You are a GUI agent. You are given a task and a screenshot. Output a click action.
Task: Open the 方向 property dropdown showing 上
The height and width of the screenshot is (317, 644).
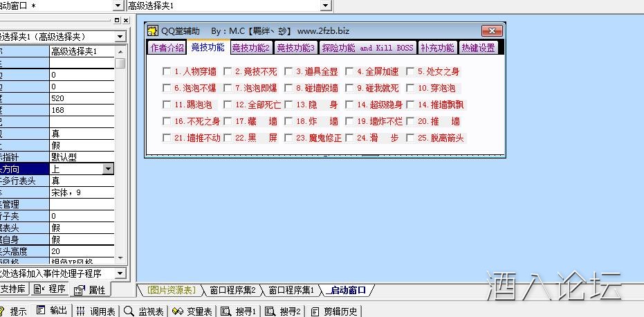click(x=108, y=168)
